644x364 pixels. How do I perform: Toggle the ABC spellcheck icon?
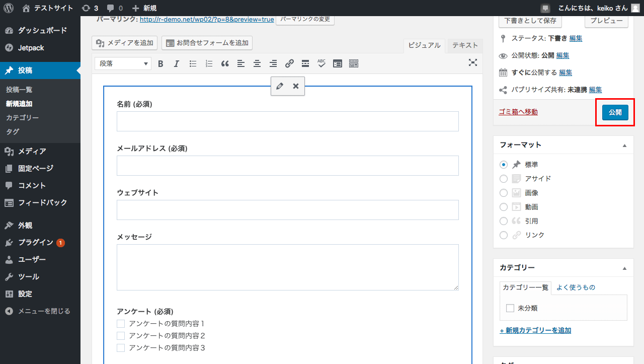[x=321, y=63]
